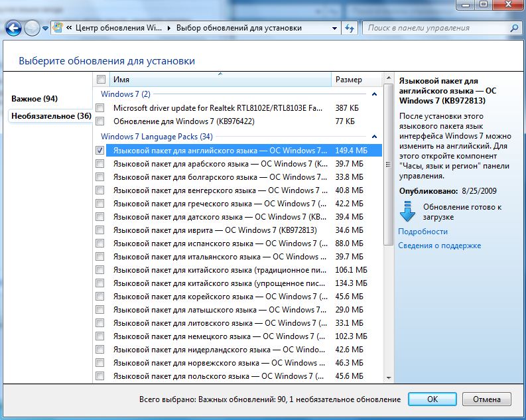Click the greyed Forward arrow button
The height and width of the screenshot is (420, 526).
point(33,29)
